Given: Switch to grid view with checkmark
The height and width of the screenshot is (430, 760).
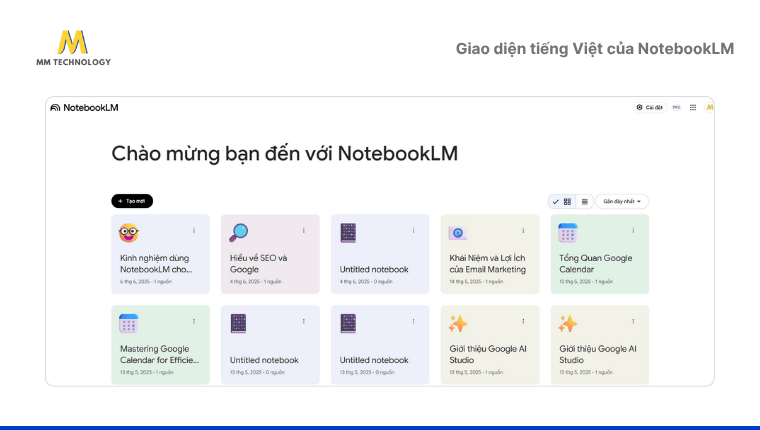Looking at the screenshot, I should pos(562,202).
